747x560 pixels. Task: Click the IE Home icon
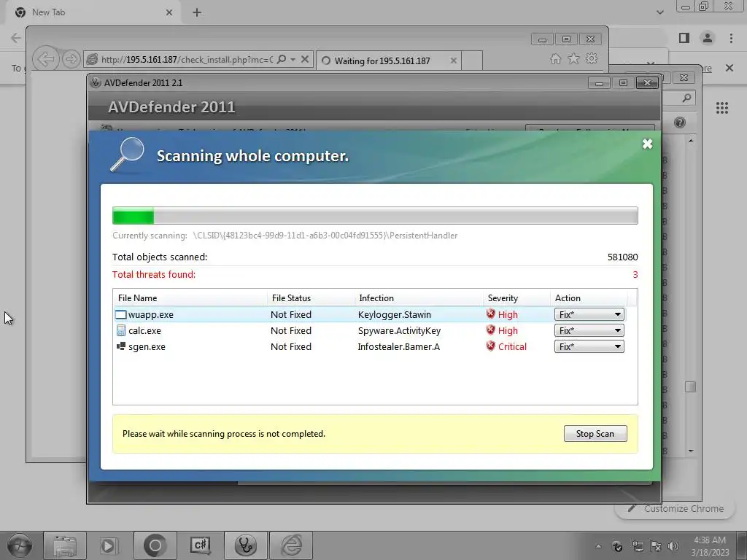tap(555, 58)
